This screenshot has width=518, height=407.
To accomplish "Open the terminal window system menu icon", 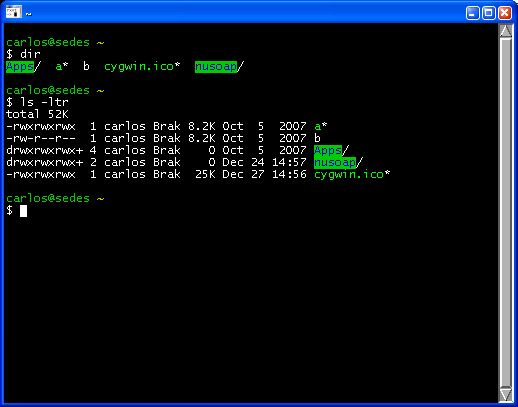I will click(x=13, y=12).
